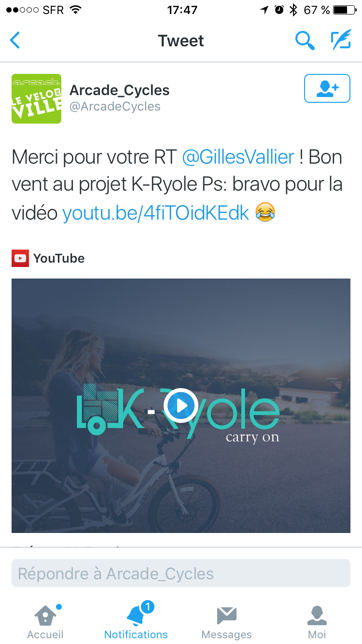Tap the @ArcadeCycles handle
This screenshot has height=644, width=362.
(x=115, y=107)
